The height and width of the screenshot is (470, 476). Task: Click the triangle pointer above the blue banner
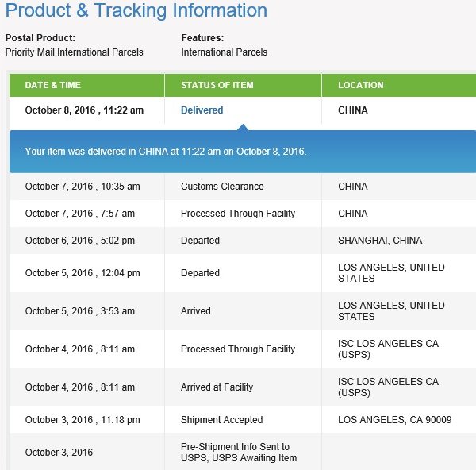[243, 127]
